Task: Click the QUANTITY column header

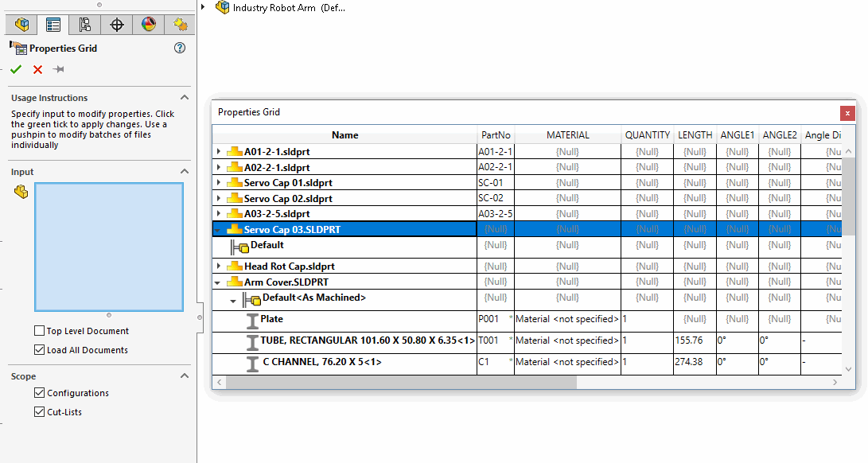Action: point(647,135)
